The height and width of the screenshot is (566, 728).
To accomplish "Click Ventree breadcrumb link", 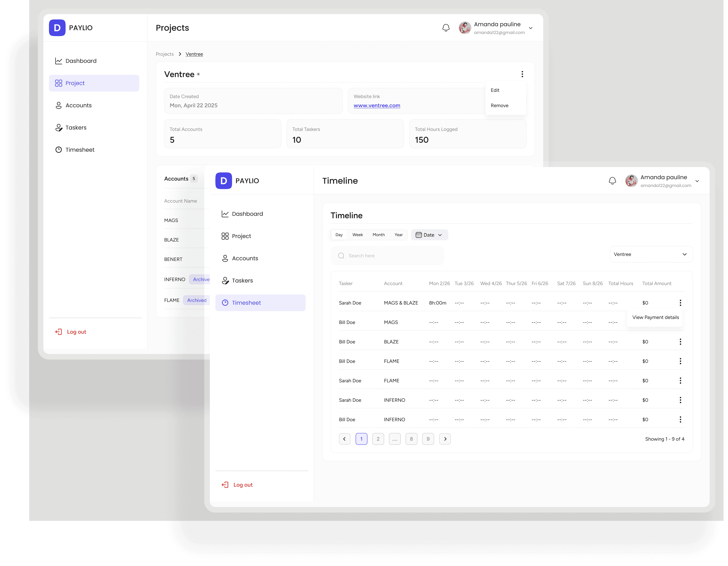I will coord(194,54).
